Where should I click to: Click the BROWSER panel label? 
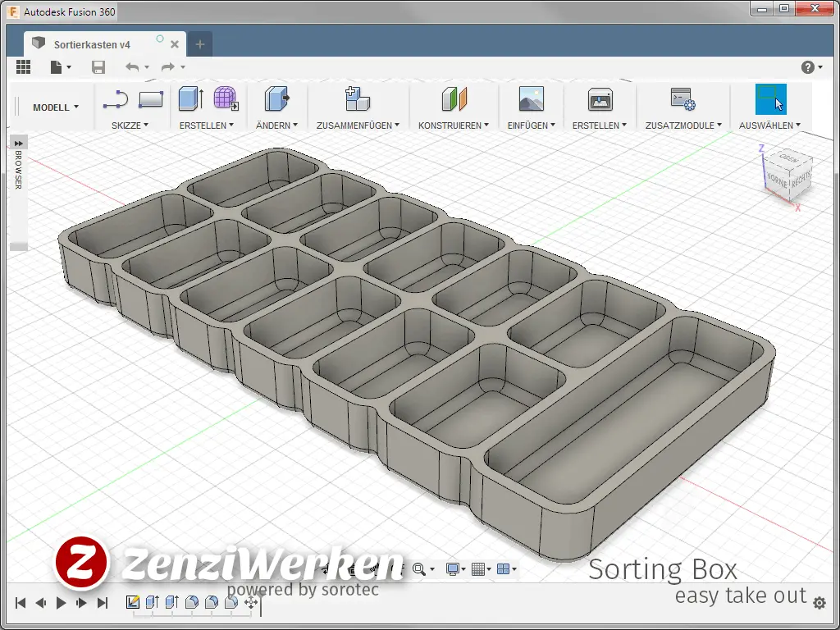pos(18,169)
